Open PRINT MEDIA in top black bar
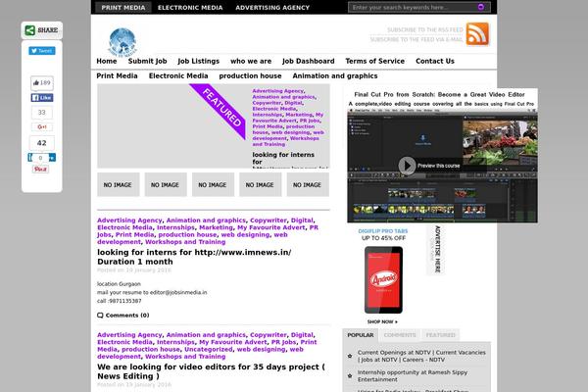This screenshot has width=588, height=392. click(x=123, y=8)
